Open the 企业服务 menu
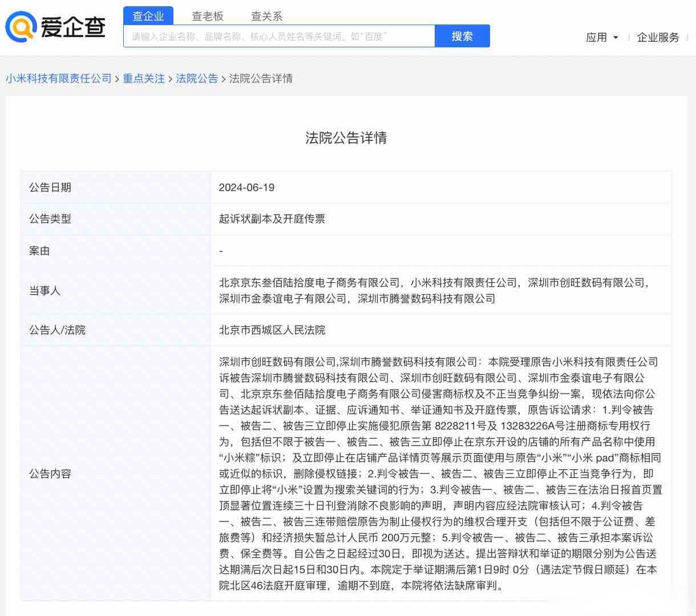The height and width of the screenshot is (616, 696). pos(657,38)
